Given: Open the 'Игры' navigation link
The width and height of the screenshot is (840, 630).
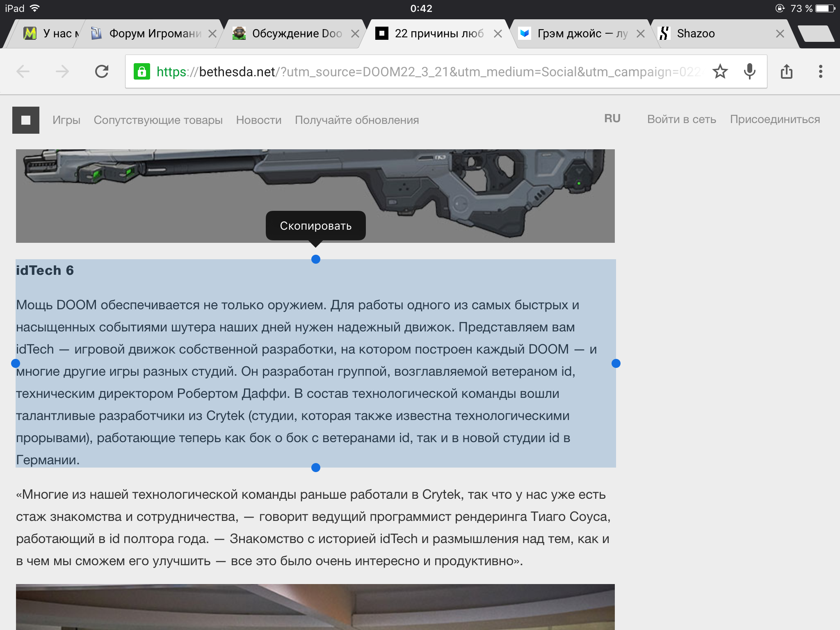Looking at the screenshot, I should coord(66,120).
